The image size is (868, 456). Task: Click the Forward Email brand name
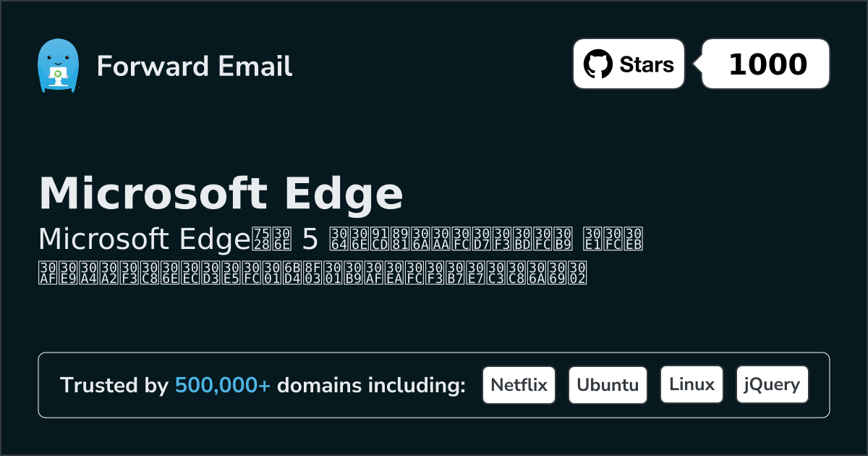coord(195,66)
